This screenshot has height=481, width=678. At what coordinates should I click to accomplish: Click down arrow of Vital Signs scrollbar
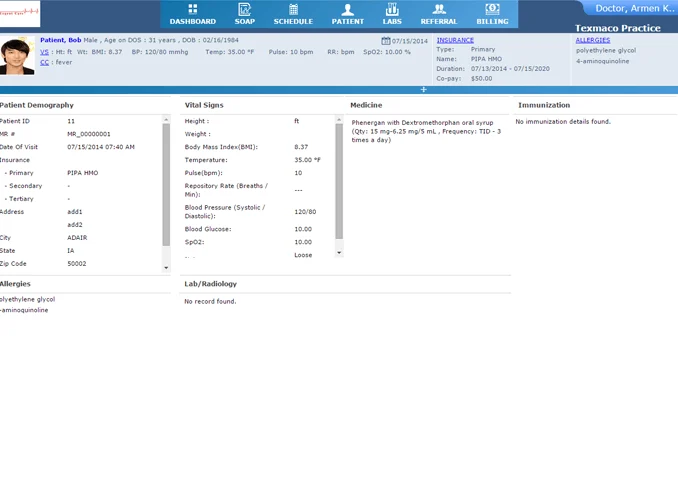[339, 253]
